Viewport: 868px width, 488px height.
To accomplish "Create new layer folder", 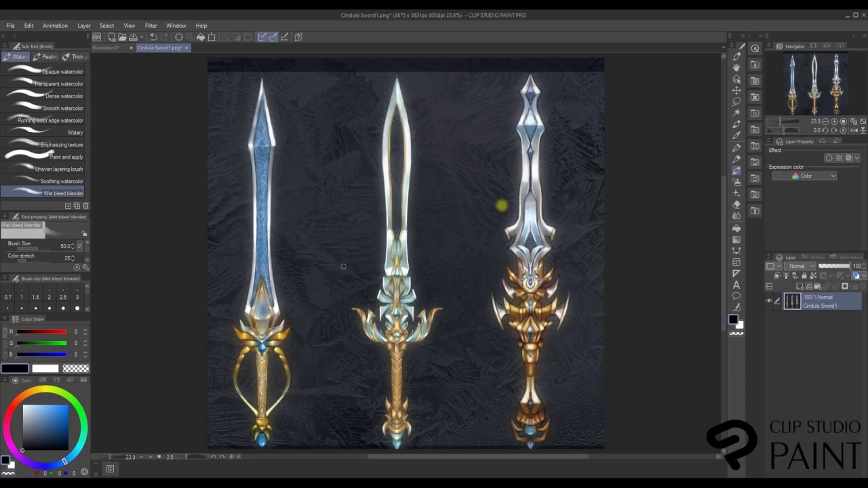I will click(x=818, y=286).
